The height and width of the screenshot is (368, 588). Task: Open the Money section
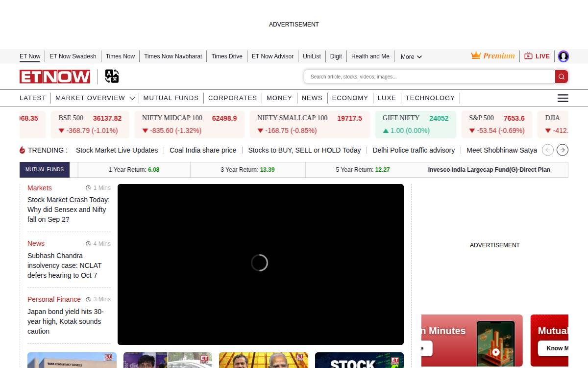point(279,98)
